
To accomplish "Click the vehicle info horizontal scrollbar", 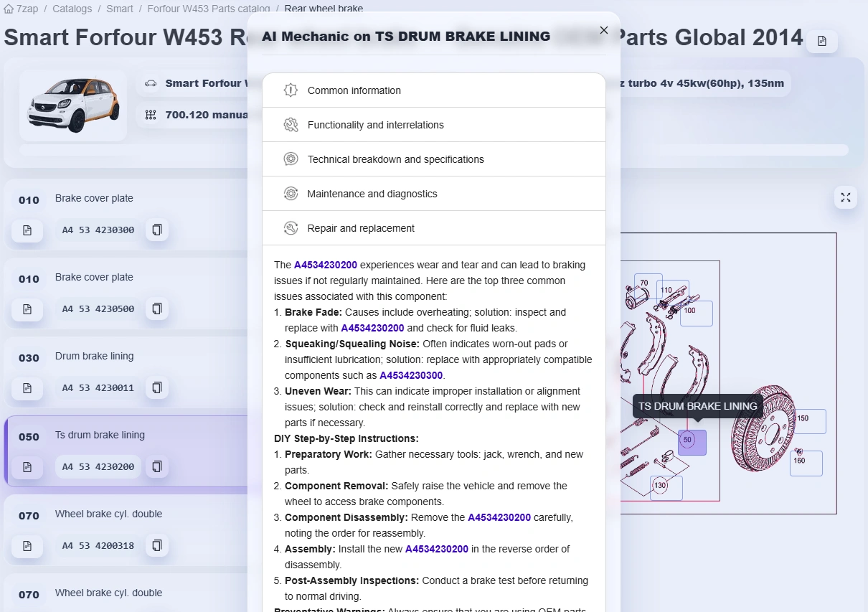I will pyautogui.click(x=434, y=150).
